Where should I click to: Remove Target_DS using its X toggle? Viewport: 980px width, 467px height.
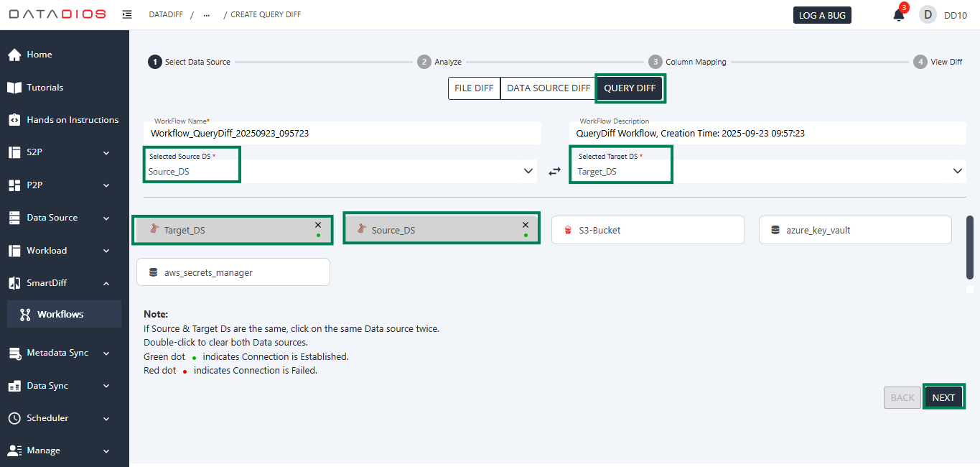point(317,224)
